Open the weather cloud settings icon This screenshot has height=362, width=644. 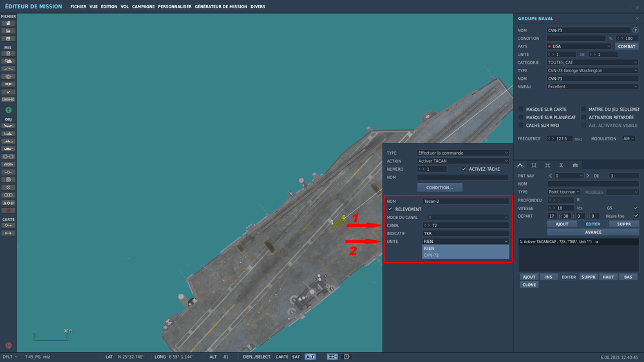(x=8, y=61)
